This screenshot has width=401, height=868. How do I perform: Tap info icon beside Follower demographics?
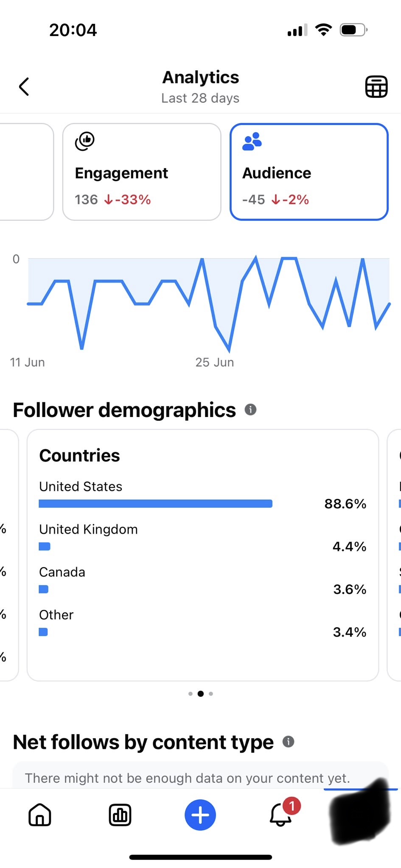click(x=250, y=410)
